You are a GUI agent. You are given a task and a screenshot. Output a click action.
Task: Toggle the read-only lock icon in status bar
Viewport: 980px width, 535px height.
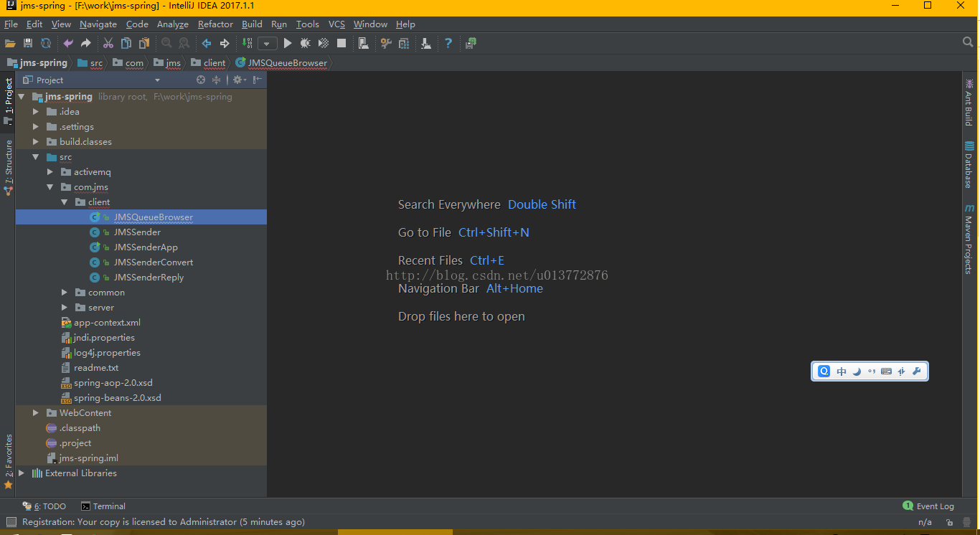coord(949,523)
